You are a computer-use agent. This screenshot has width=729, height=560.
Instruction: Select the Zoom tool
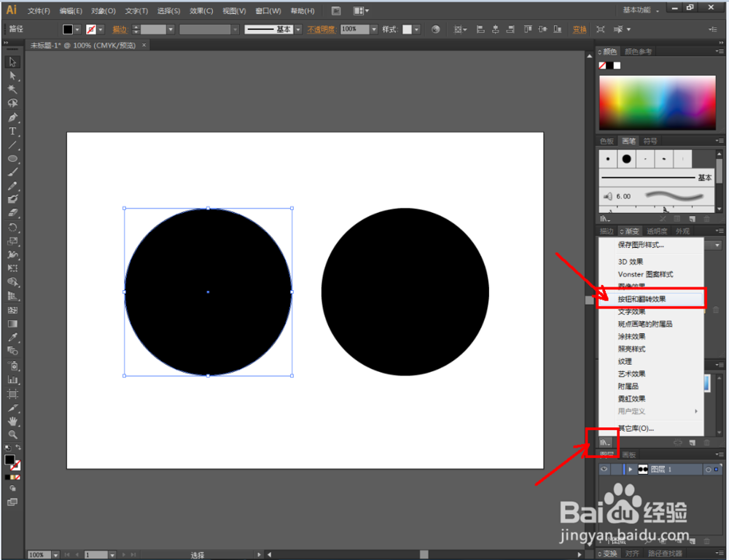pyautogui.click(x=12, y=435)
